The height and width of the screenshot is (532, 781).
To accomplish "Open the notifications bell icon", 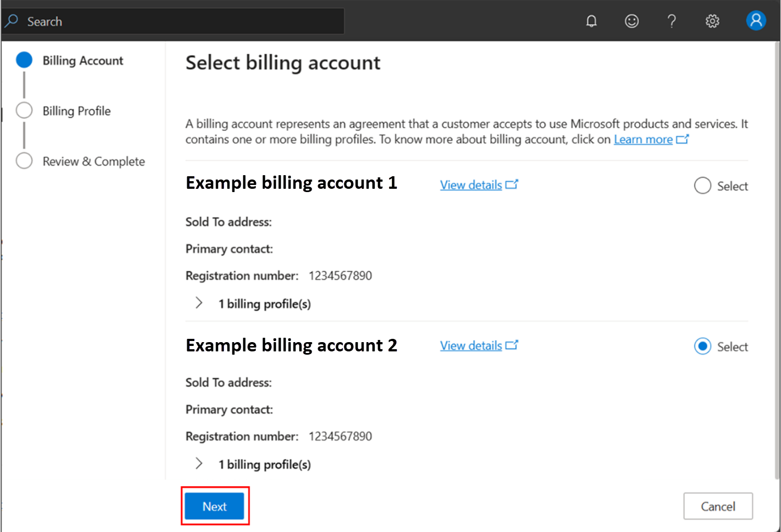I will click(x=591, y=21).
